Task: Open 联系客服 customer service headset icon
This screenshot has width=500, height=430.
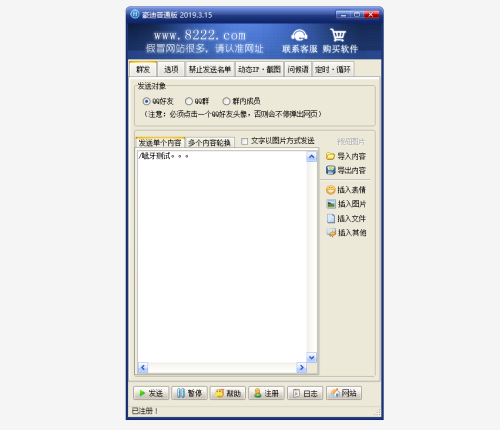Action: (299, 35)
